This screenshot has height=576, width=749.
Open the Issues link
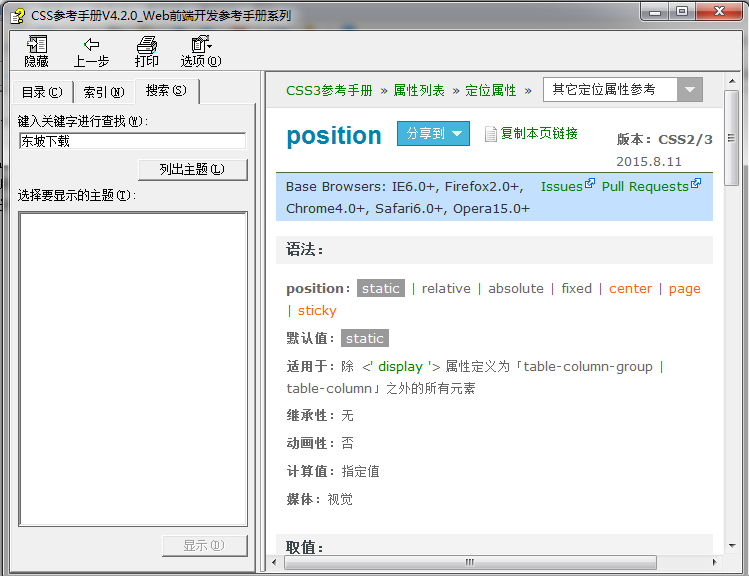[x=561, y=186]
